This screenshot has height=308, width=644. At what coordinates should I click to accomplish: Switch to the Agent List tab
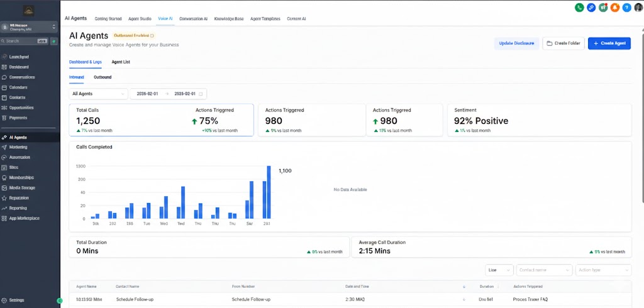pos(121,62)
